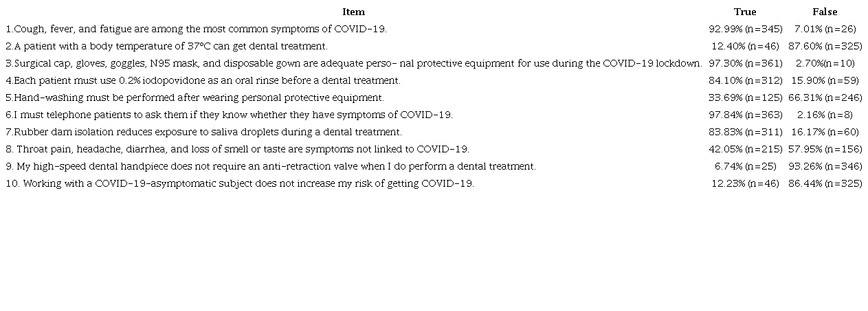
Task: Select the personal protective equipment adequacy statement
Action: tap(354, 63)
